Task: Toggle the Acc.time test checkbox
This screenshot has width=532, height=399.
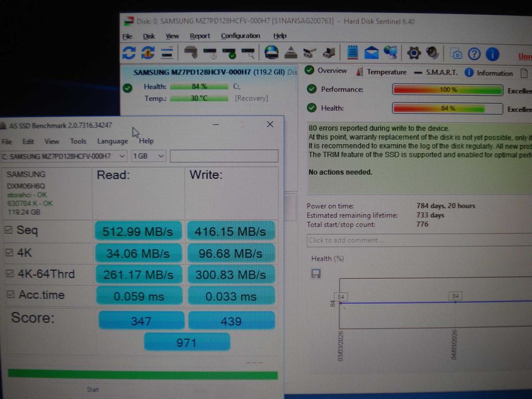Action: [11, 294]
